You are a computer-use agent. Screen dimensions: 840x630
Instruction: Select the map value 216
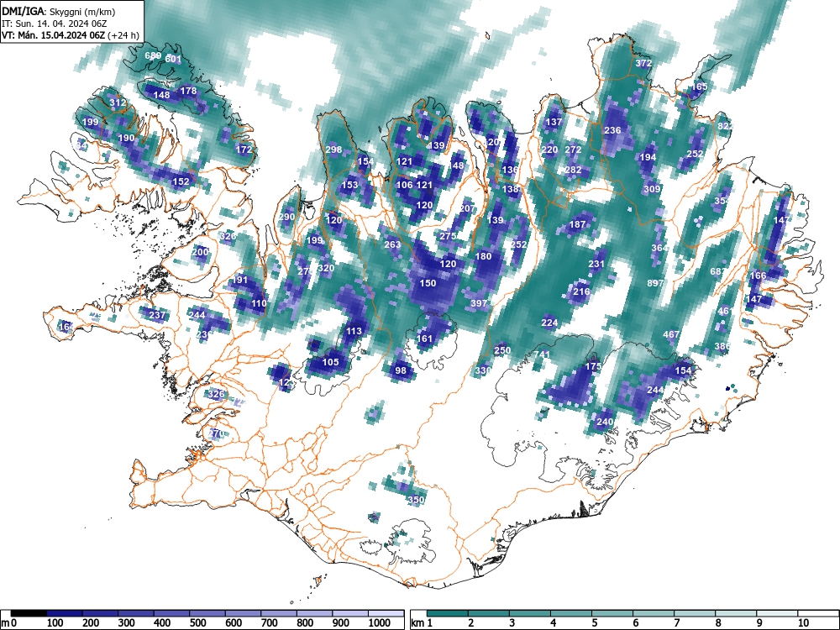click(581, 292)
